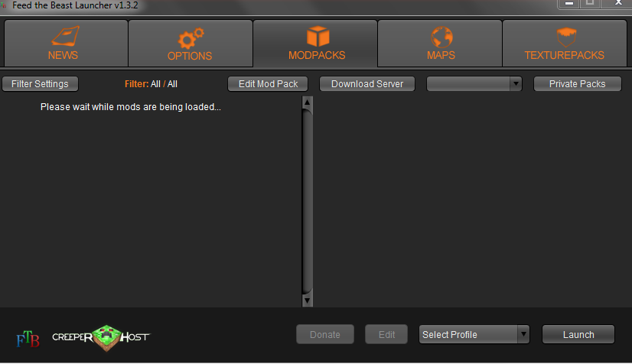Screen dimensions: 632x364
Task: Click the Texturepacks shield icon
Action: point(566,37)
